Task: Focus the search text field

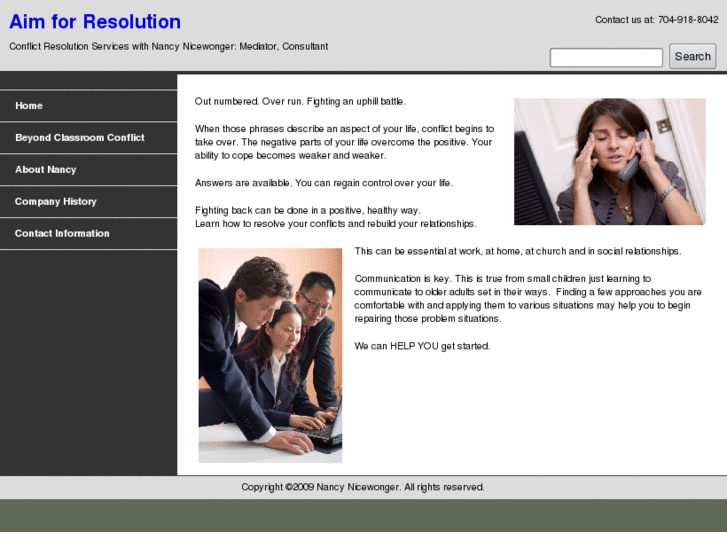Action: point(606,58)
